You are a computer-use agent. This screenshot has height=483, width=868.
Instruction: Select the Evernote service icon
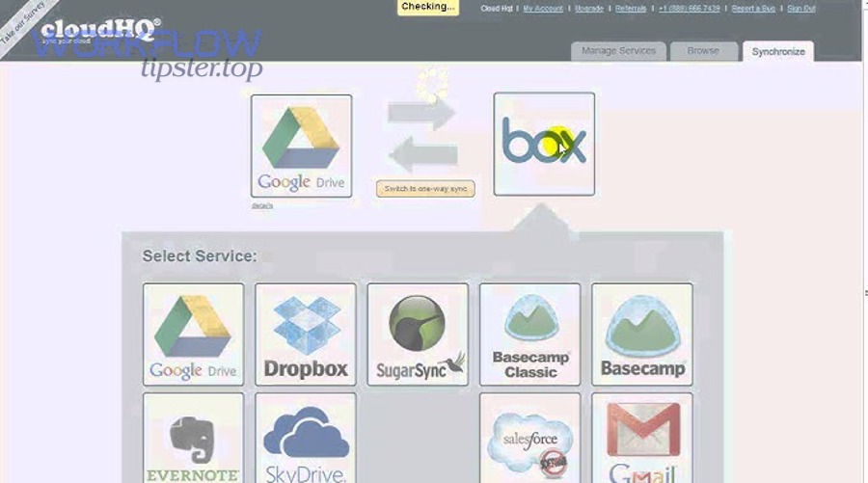click(x=193, y=438)
